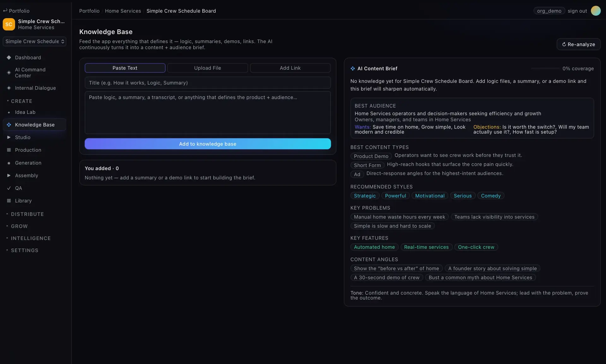This screenshot has height=364, width=606.
Task: Click the Portfolio back link in sidebar
Action: point(16,11)
